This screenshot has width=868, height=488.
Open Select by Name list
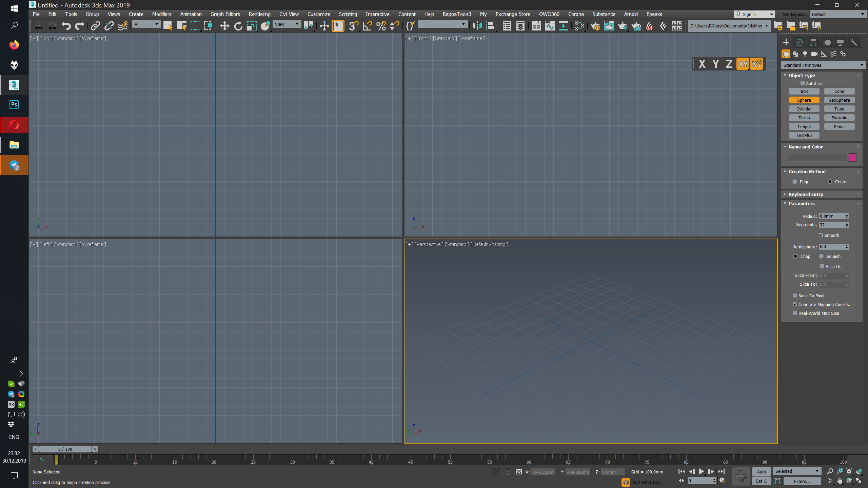(x=182, y=26)
